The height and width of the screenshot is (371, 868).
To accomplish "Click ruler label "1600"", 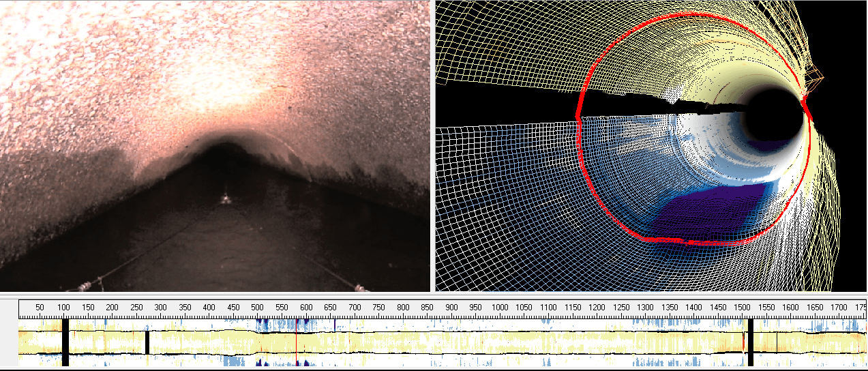I will 790,308.
